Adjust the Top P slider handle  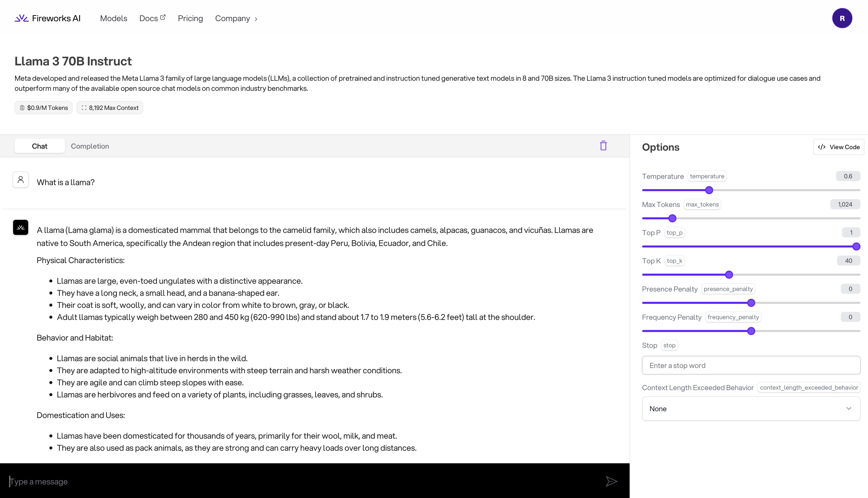pos(856,246)
